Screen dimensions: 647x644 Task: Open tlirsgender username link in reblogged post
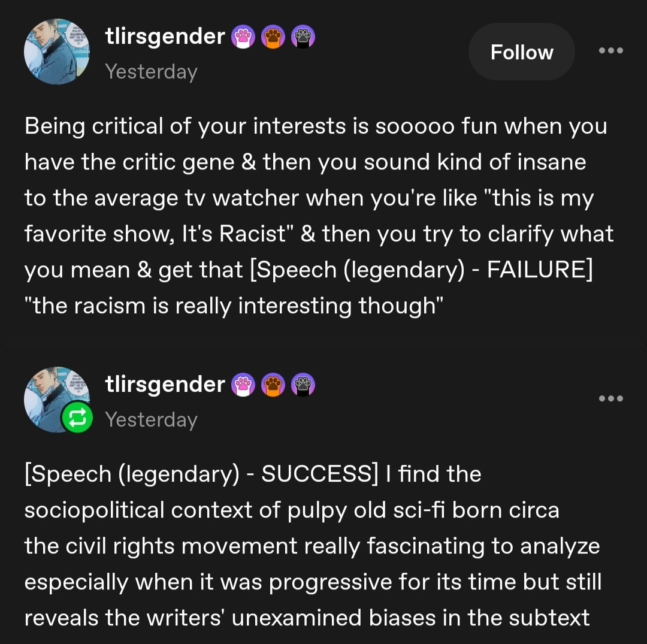pyautogui.click(x=165, y=385)
